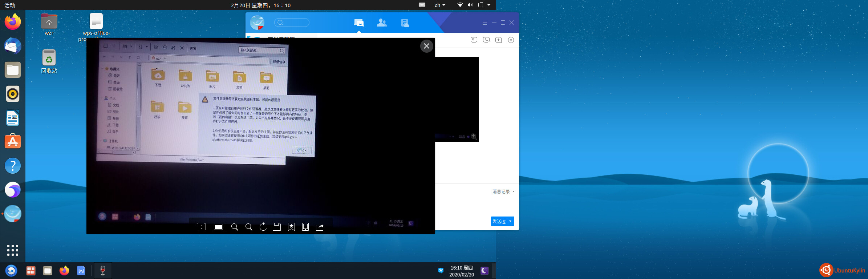Zoom out of the previewed image

tap(249, 227)
